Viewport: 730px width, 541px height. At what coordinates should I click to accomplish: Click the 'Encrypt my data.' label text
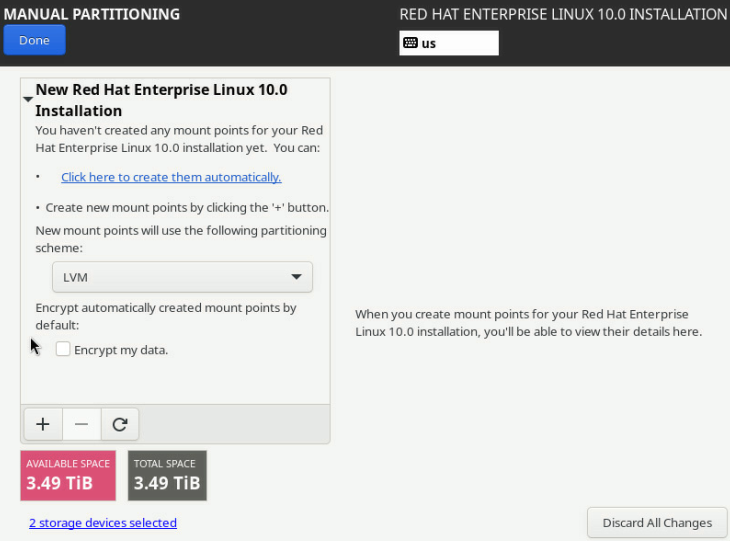(121, 350)
